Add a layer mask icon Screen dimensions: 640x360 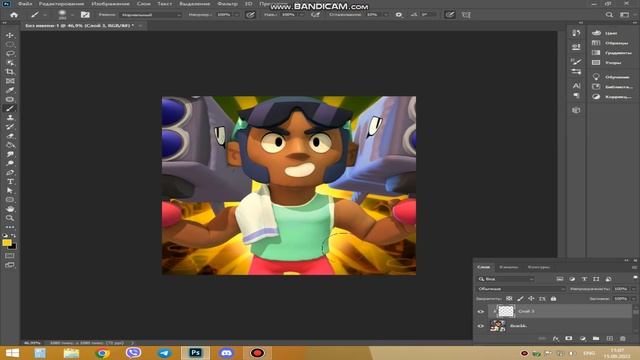click(x=569, y=338)
